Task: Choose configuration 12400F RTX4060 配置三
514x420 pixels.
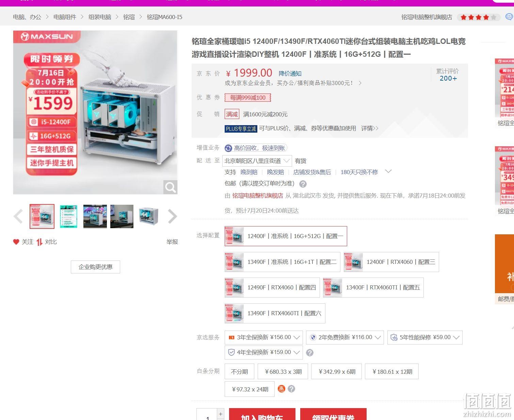Action: (391, 262)
